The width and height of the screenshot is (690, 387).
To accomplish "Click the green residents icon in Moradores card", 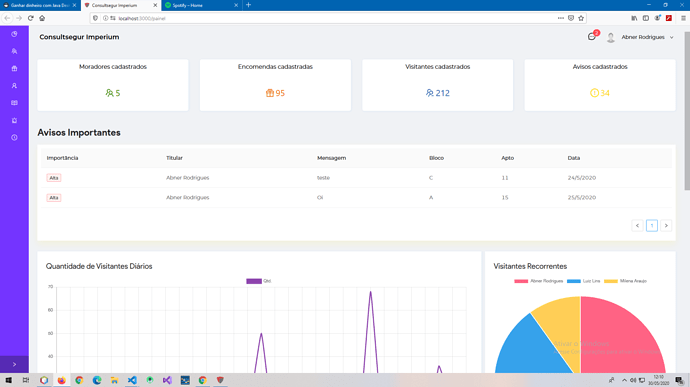I will pos(109,93).
